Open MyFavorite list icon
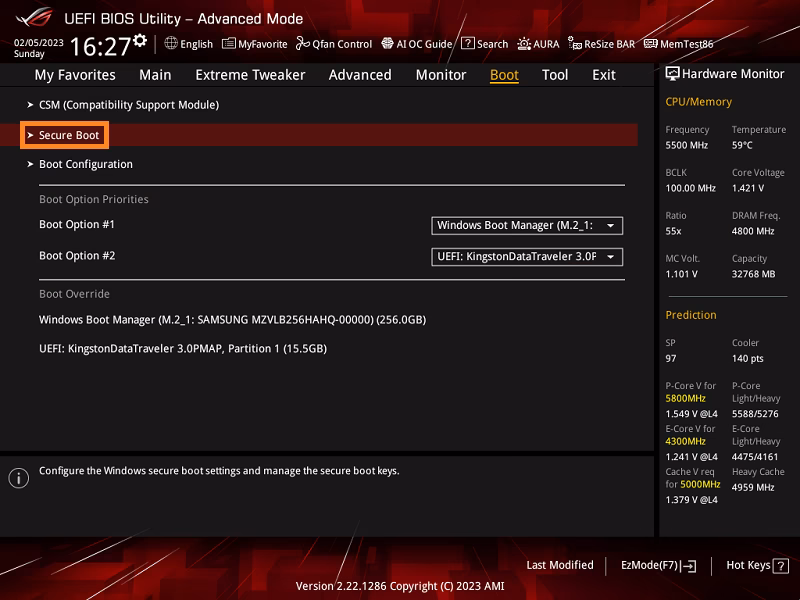Screen dimensions: 800x600 228,44
